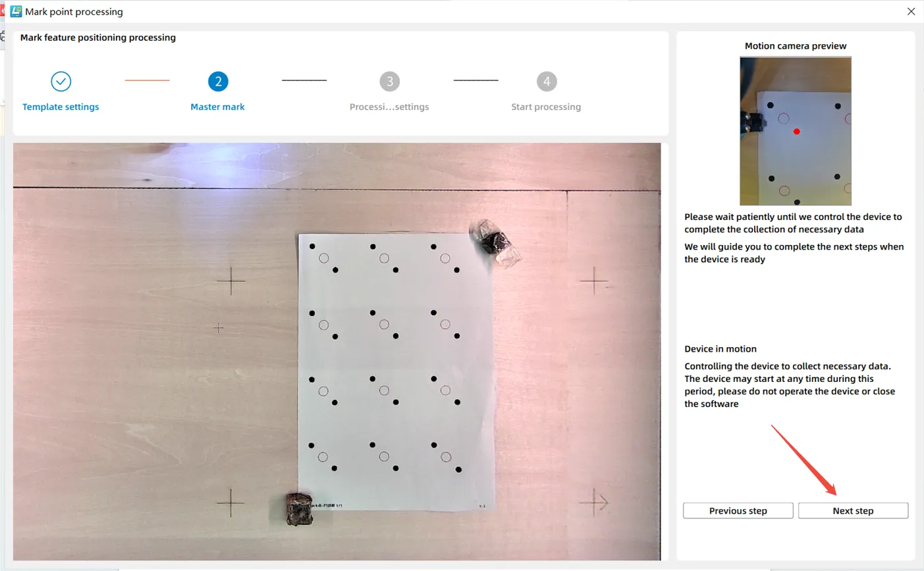Select the Motion camera preview thumbnail
The height and width of the screenshot is (571, 924).
coord(796,131)
